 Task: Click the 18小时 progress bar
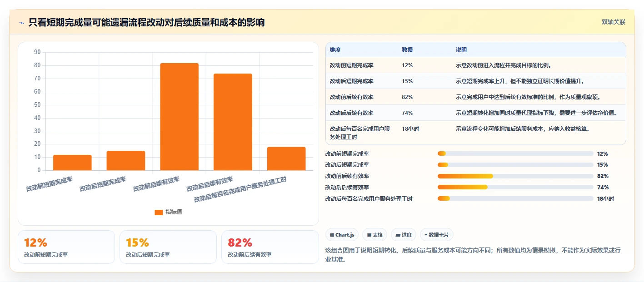[x=515, y=198]
